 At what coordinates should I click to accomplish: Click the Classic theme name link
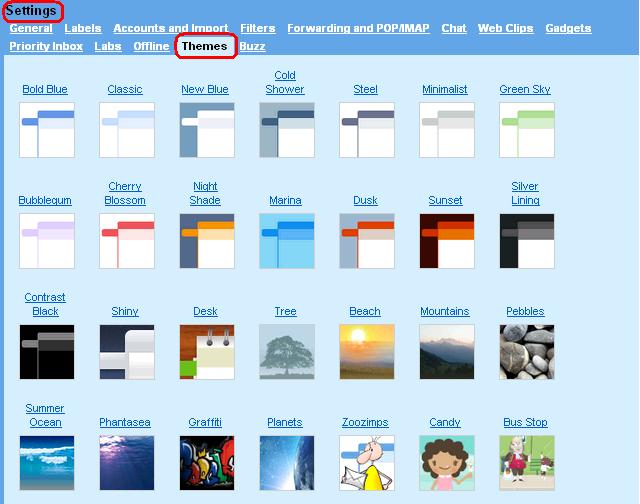tap(125, 89)
